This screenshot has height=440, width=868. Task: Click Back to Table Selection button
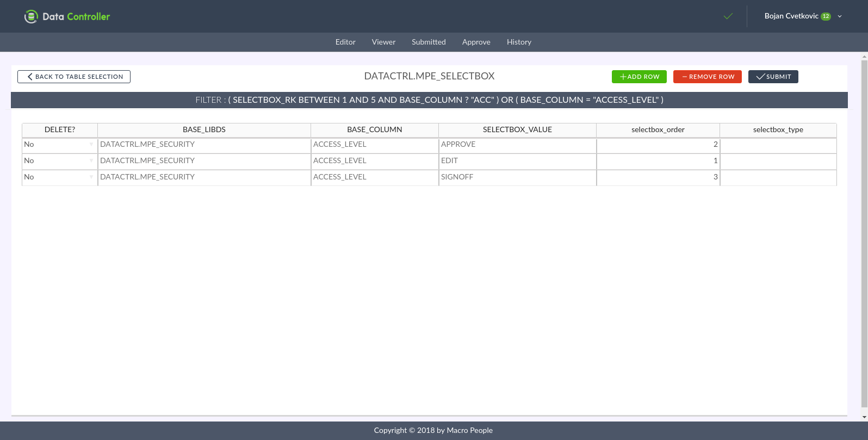click(74, 77)
